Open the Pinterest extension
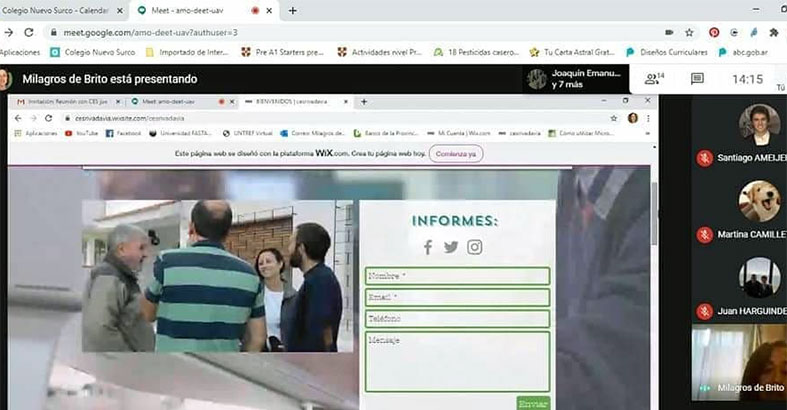This screenshot has width=787, height=410. [714, 33]
